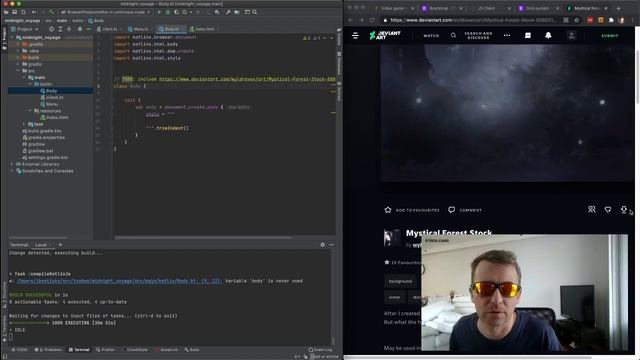Image resolution: width=640 pixels, height=360 pixels.
Task: Switch to the Video game browser tab
Action: click(x=393, y=8)
